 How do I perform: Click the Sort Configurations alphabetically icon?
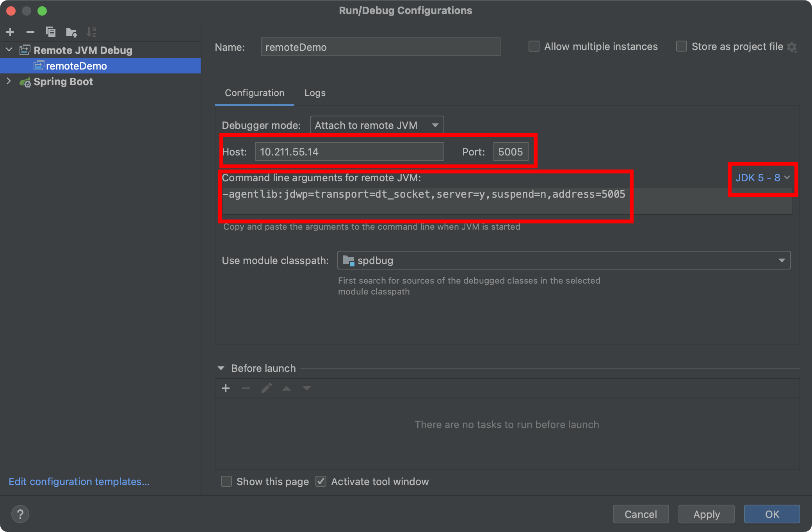tap(91, 32)
